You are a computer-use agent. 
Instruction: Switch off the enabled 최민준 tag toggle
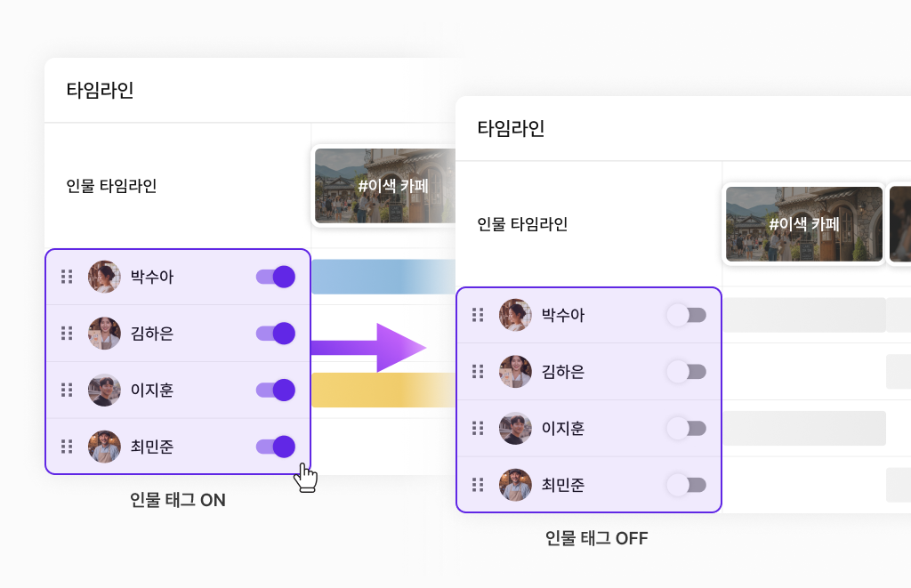[x=276, y=447]
